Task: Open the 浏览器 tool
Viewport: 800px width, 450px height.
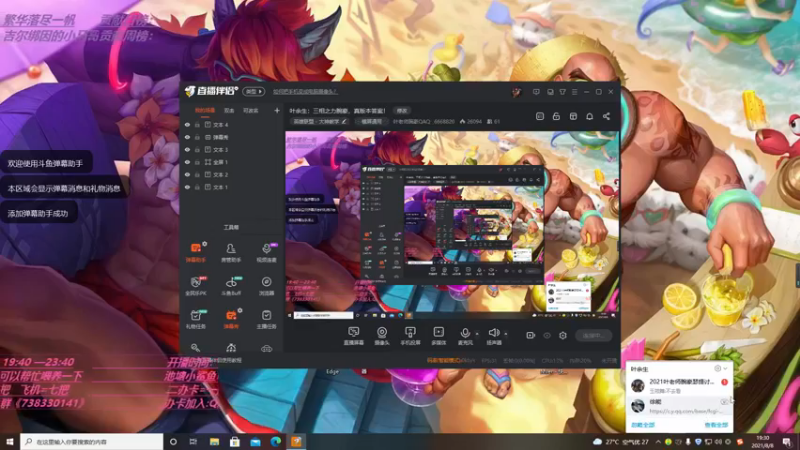Action: pos(266,286)
